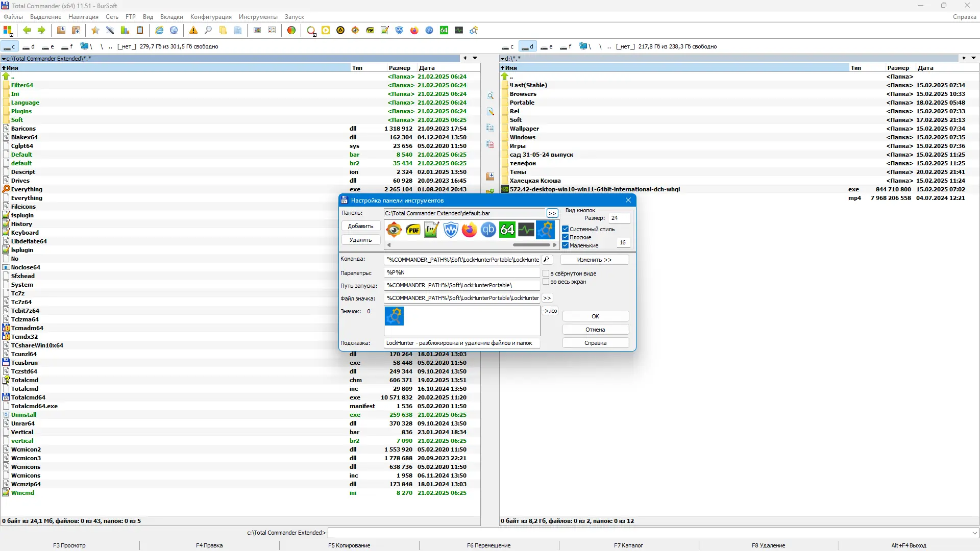Confirm with the OK button
This screenshot has height=551, width=980.
pos(595,316)
